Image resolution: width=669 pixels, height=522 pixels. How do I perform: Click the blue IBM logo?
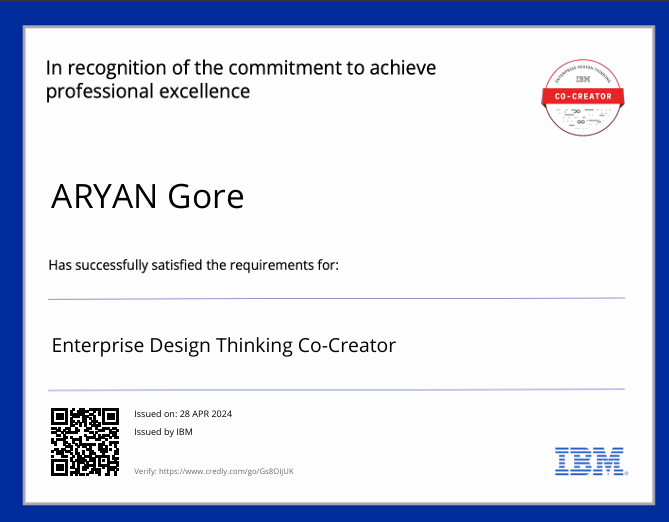[x=591, y=461]
